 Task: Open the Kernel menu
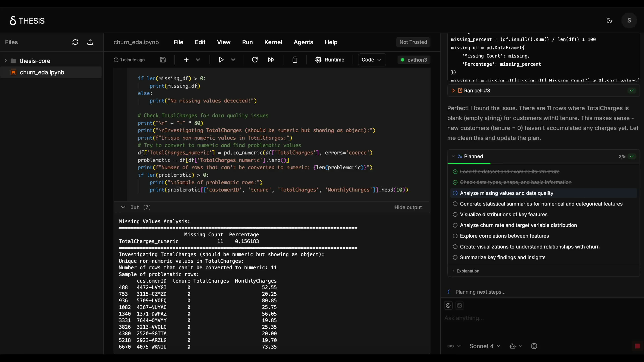click(x=273, y=42)
